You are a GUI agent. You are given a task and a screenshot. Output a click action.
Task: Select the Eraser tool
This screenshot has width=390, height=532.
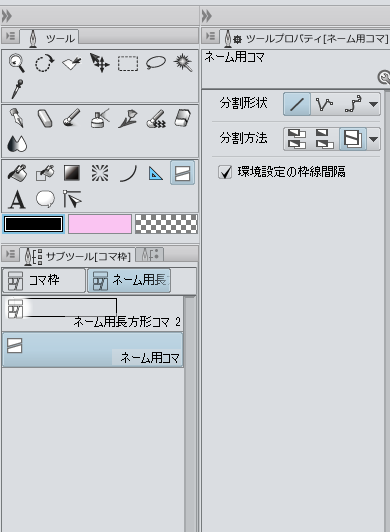183,118
